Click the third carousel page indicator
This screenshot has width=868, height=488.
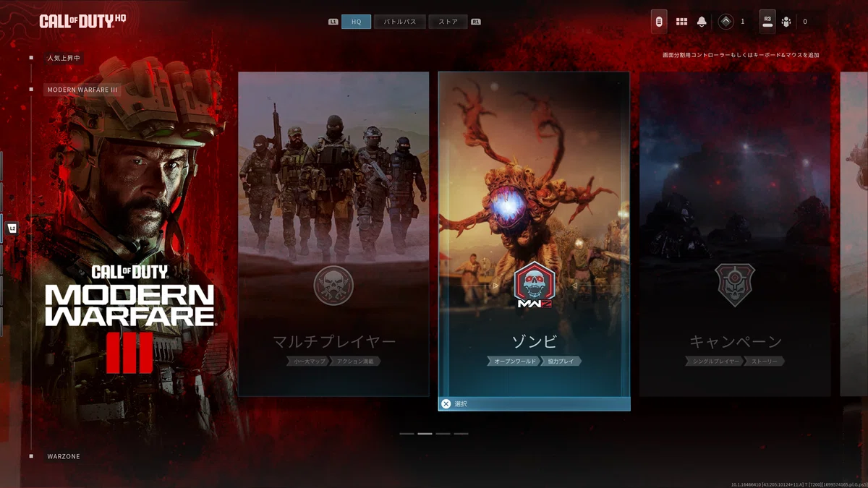(443, 434)
